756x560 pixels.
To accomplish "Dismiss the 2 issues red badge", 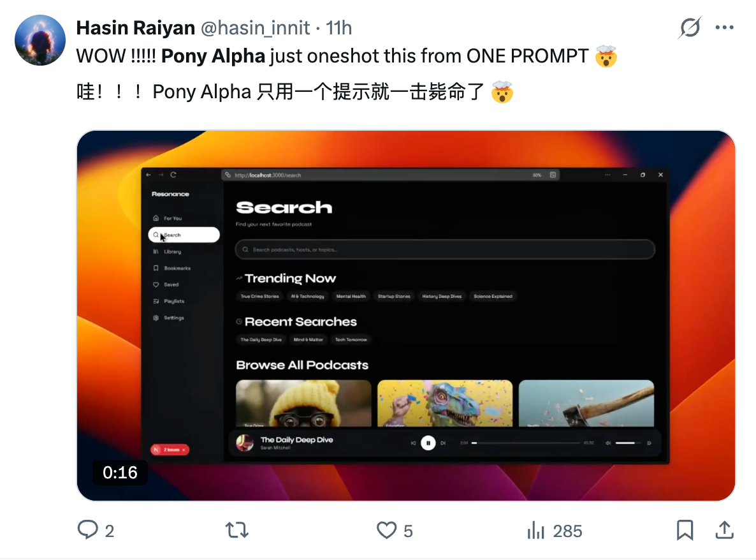I will click(x=184, y=450).
